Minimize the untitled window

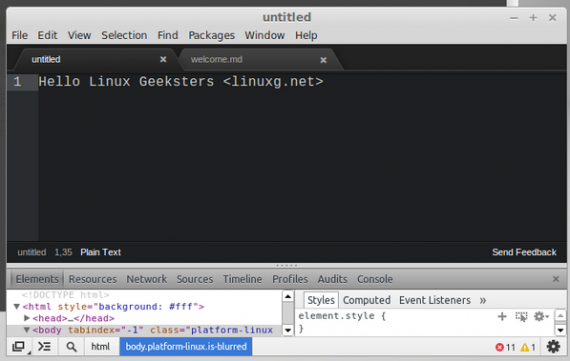[x=514, y=18]
